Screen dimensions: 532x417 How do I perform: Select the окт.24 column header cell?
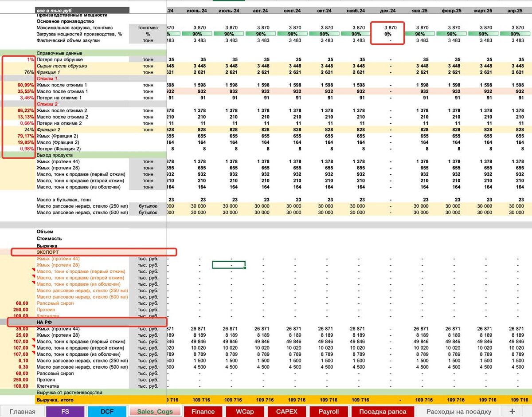[325, 10]
